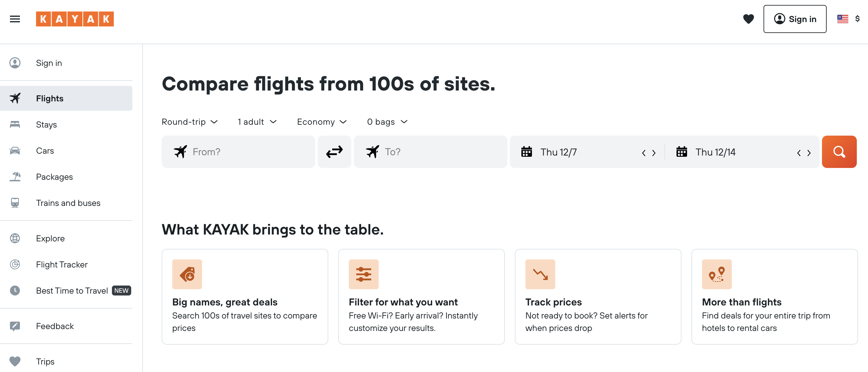Viewport: 868px width, 372px height.
Task: Open saved trips heart icon in header
Action: point(748,19)
